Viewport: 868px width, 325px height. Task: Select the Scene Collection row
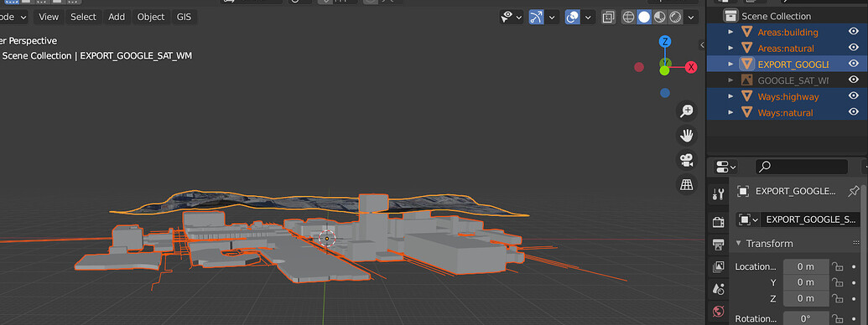pos(787,16)
